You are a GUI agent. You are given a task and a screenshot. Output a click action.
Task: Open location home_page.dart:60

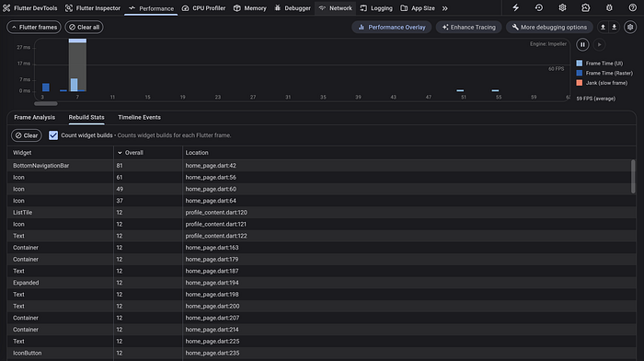(211, 189)
